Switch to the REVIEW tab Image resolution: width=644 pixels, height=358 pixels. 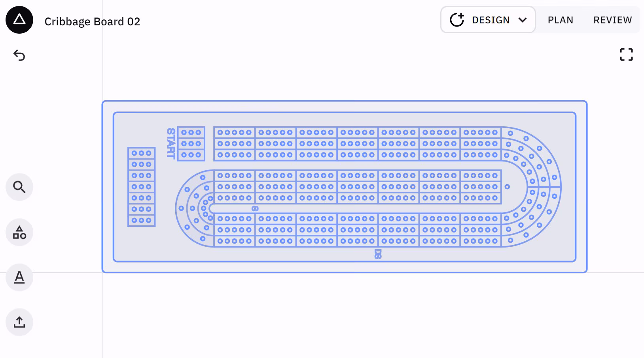612,20
